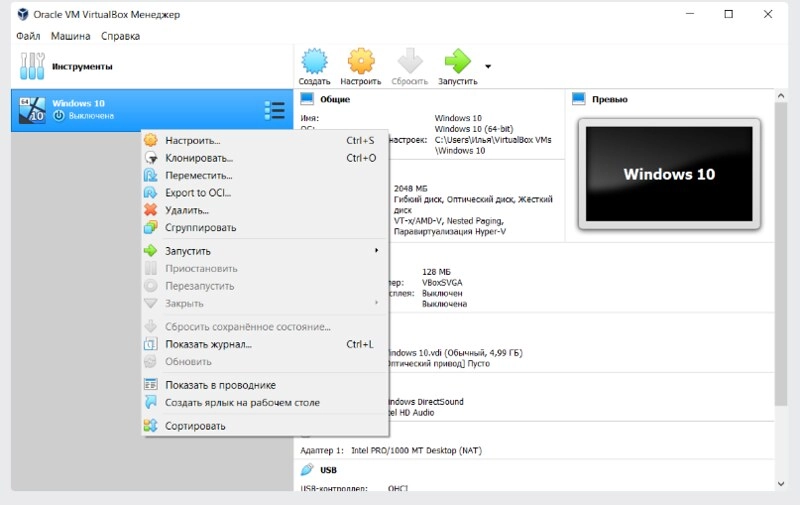Choose Создать ярлык на рабочем столе
Viewport: 800px width, 505px height.
pos(264,402)
